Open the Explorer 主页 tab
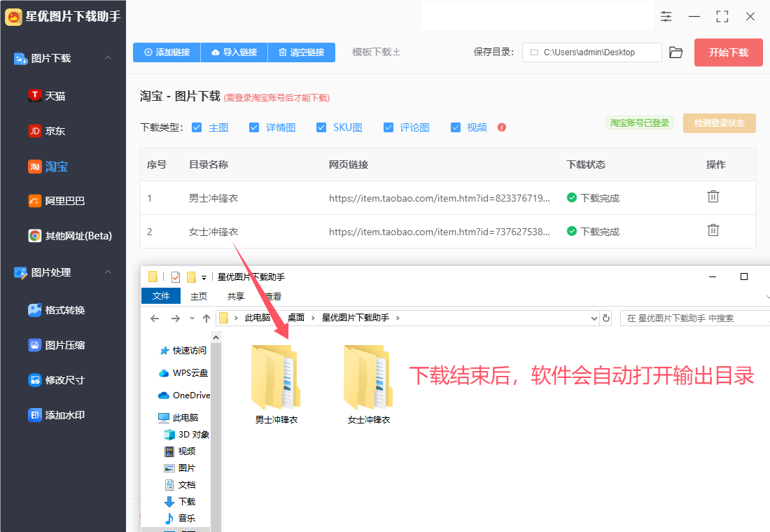This screenshot has height=532, width=770. pyautogui.click(x=199, y=296)
